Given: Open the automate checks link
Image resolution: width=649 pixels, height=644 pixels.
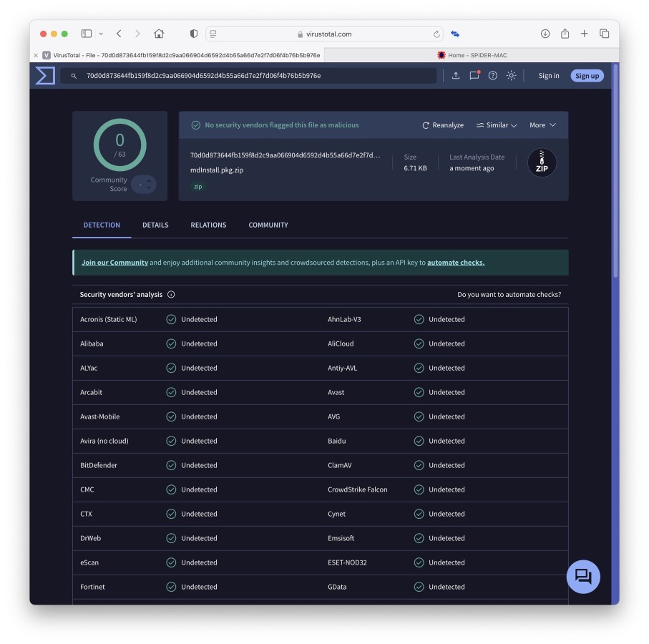Looking at the screenshot, I should [456, 263].
